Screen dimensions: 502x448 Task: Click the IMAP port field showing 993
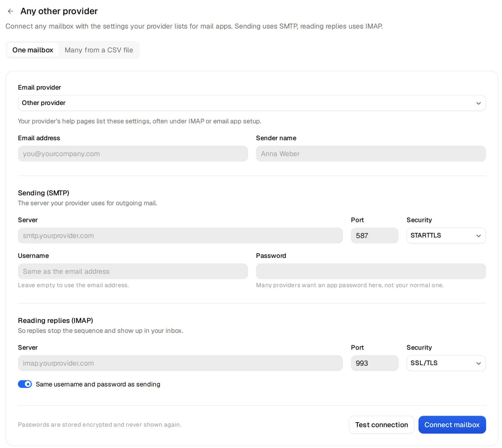click(x=375, y=363)
